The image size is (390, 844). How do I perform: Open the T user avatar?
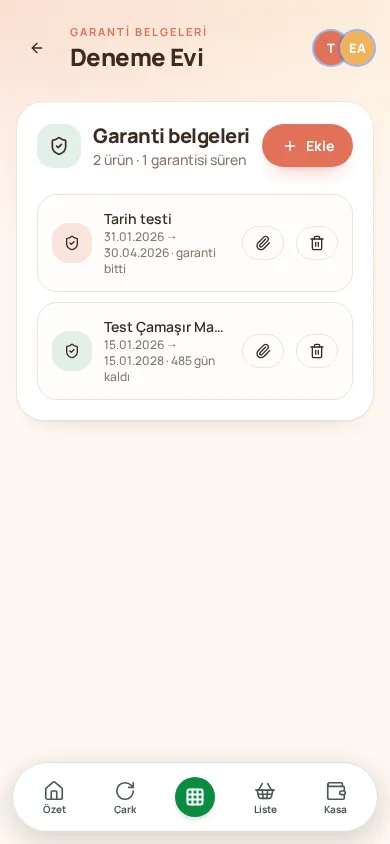(x=329, y=48)
